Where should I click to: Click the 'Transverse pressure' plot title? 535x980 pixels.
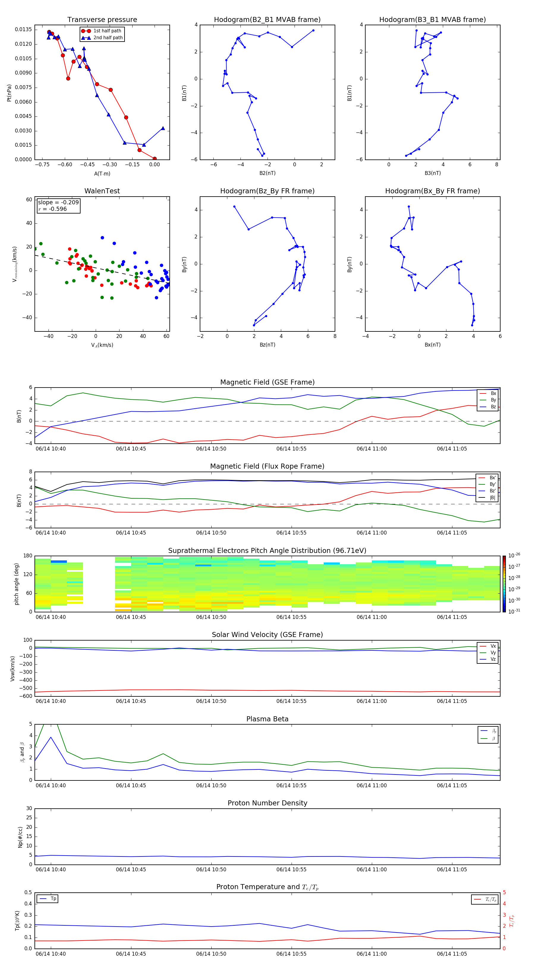[102, 20]
